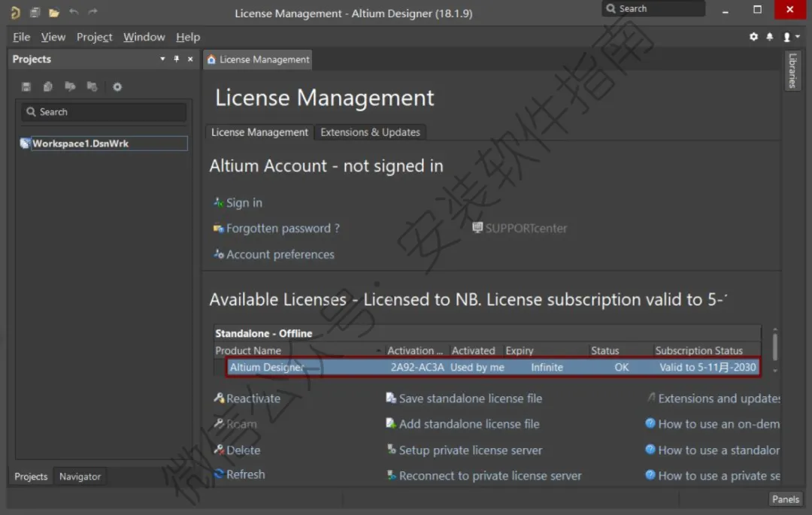Open settings via gear icon at top right

point(753,37)
